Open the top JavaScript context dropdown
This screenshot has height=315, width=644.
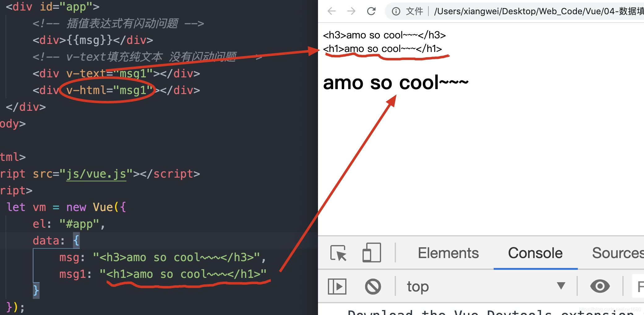[x=486, y=287]
